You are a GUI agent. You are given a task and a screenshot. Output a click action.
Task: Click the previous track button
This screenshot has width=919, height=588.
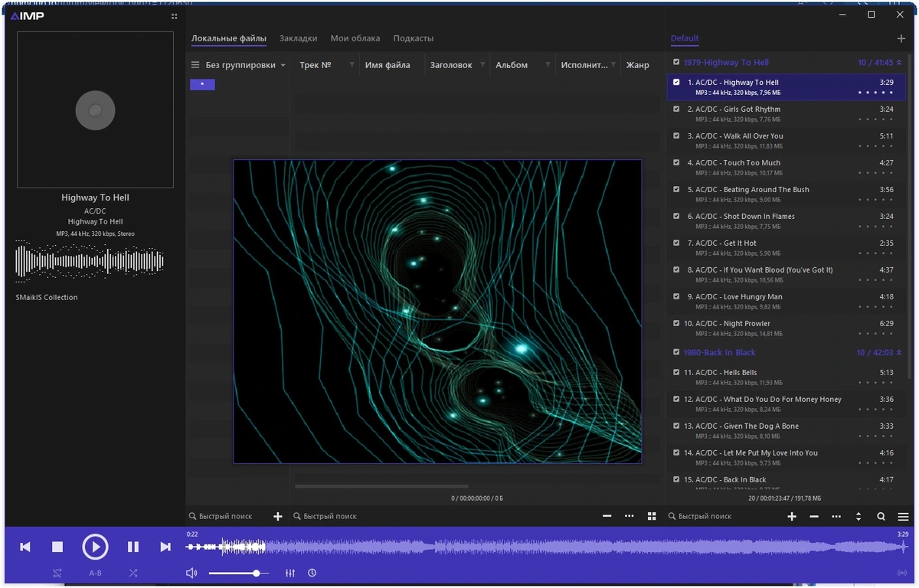coord(25,547)
